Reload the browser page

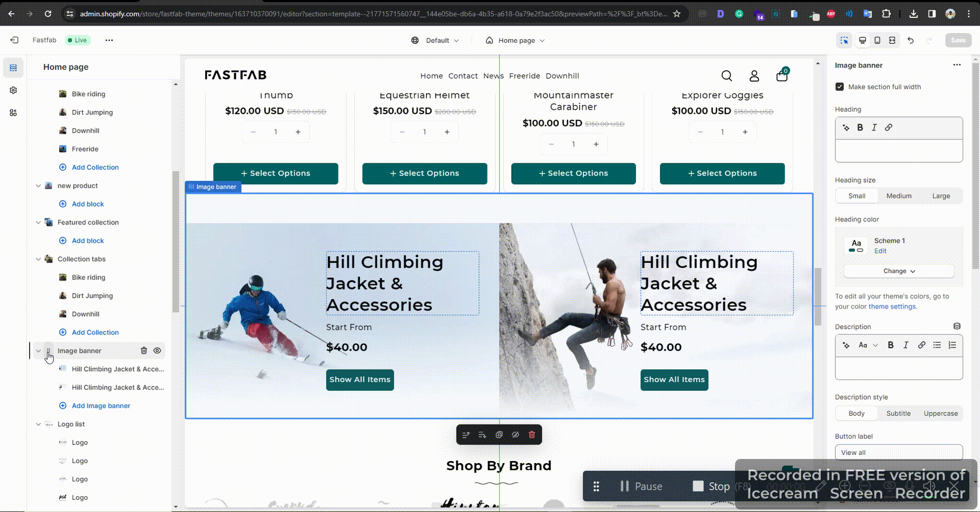click(x=48, y=14)
